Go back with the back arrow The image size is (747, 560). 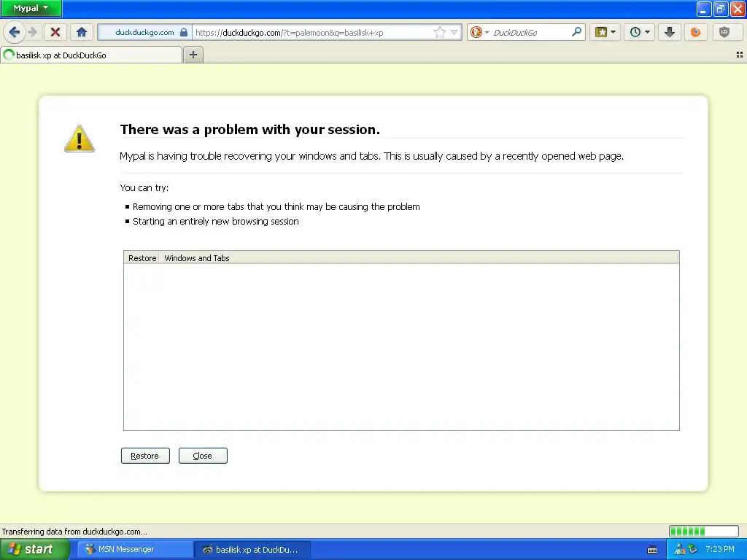click(15, 32)
